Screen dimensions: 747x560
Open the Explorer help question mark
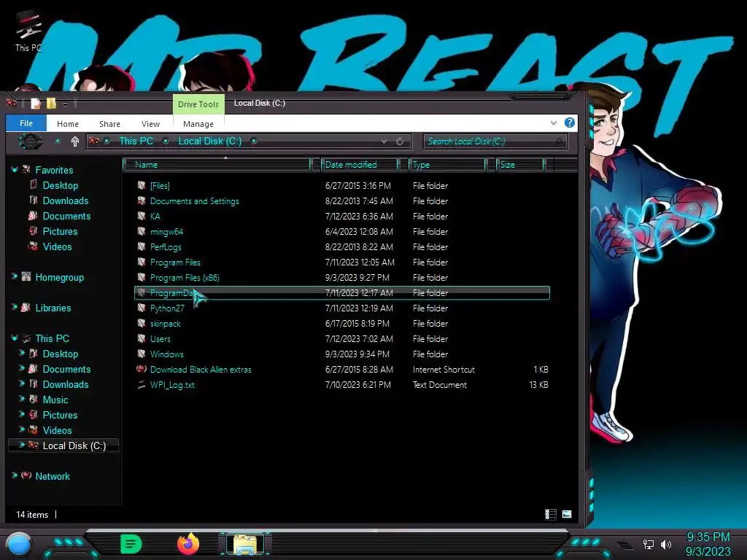[x=569, y=122]
